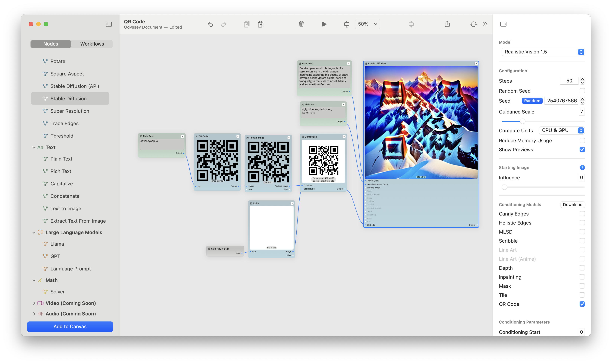Click the Guidance Scale slider
The height and width of the screenshot is (364, 612).
(x=543, y=121)
